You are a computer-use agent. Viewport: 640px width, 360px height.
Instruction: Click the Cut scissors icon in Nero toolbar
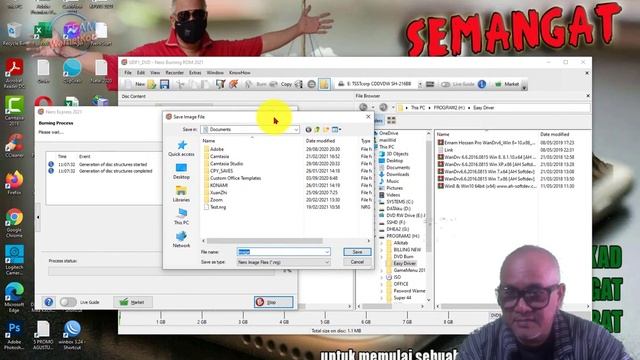pyautogui.click(x=180, y=84)
